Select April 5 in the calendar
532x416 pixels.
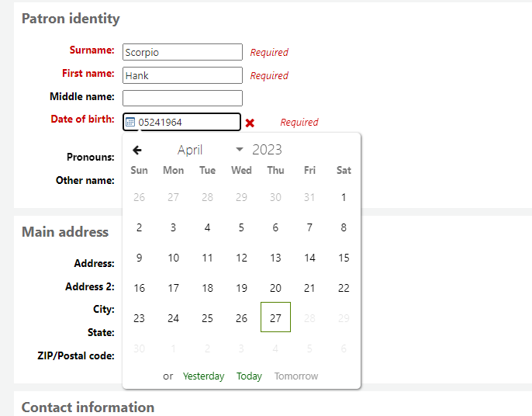click(x=241, y=227)
